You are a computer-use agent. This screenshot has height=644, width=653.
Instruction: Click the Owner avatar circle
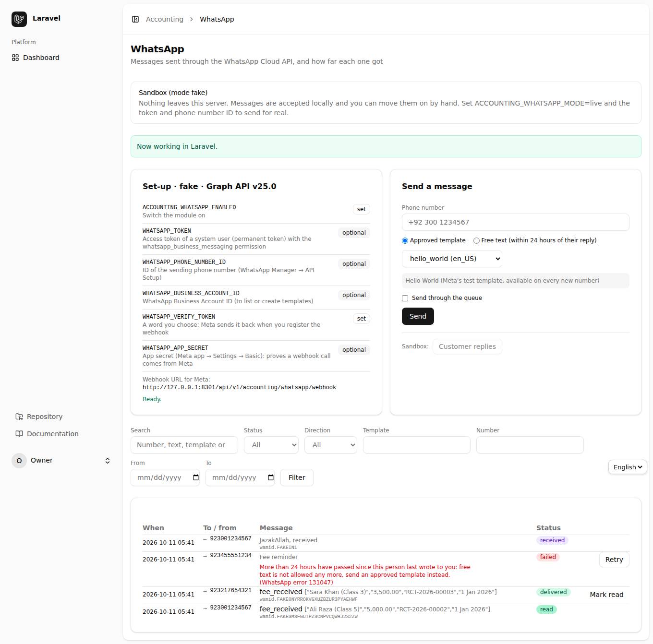19,460
